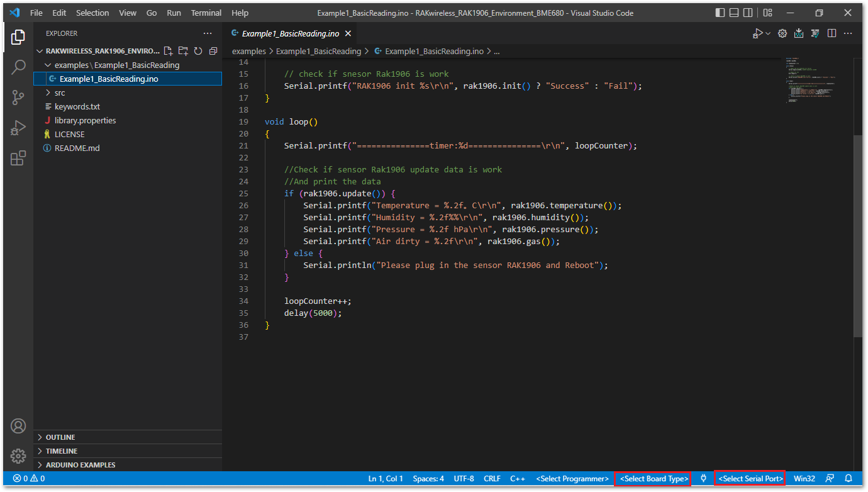Screen dimensions: 868x492
Task: Open README.md file
Action: tap(128, 148)
